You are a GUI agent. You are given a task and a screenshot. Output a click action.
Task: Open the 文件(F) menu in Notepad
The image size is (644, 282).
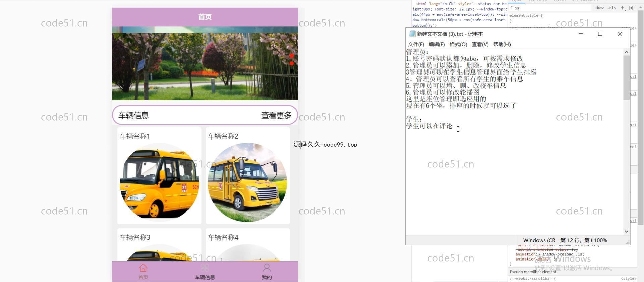(416, 44)
